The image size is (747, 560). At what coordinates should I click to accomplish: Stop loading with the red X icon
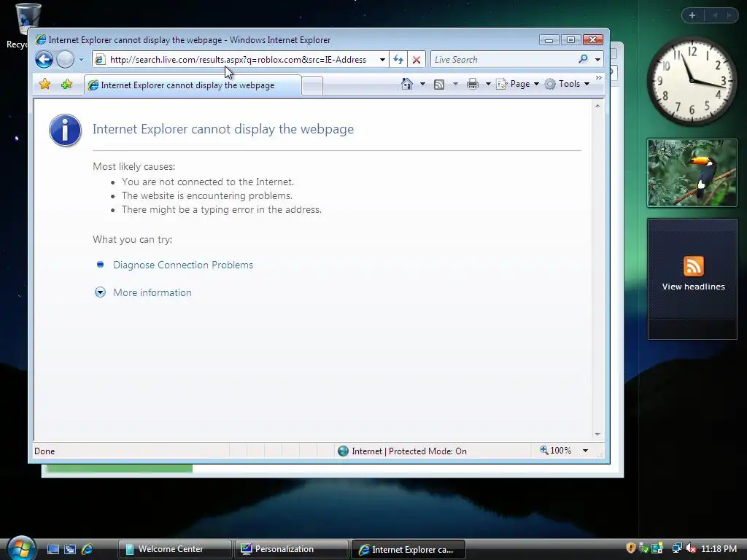(x=417, y=60)
